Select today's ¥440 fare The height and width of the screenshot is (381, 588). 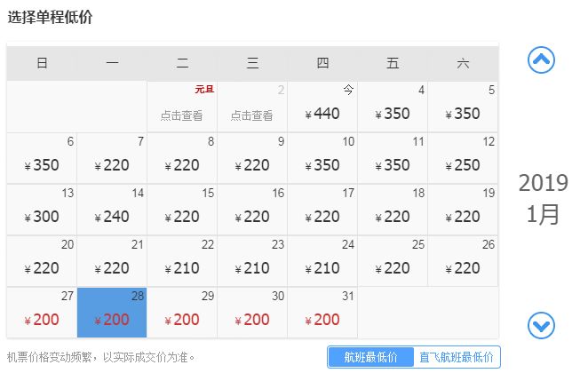click(322, 114)
